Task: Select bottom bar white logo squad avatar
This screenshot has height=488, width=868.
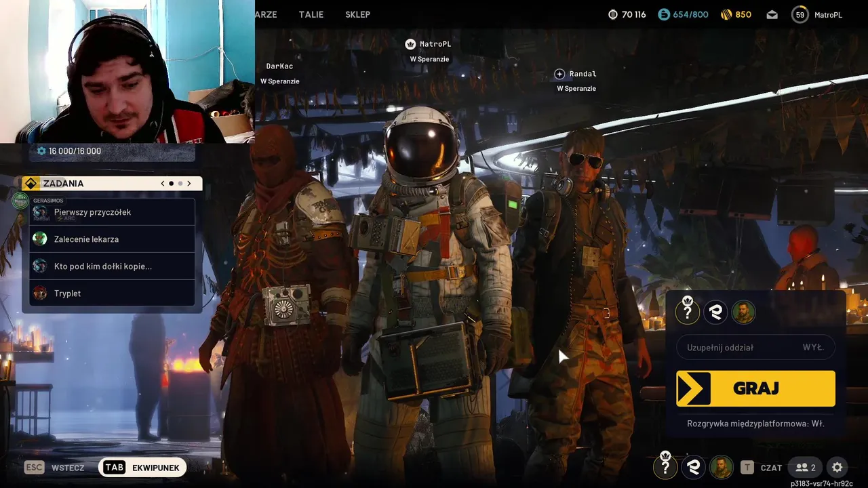Action: coord(693,467)
